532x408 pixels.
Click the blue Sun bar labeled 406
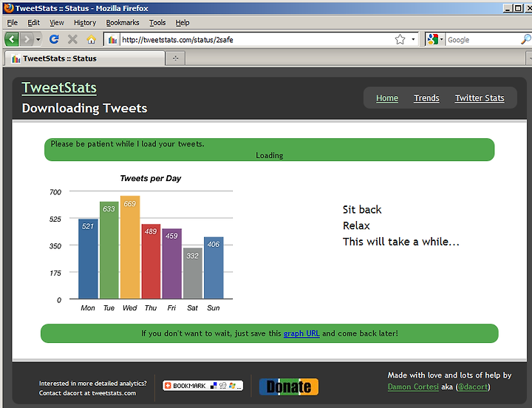(214, 268)
